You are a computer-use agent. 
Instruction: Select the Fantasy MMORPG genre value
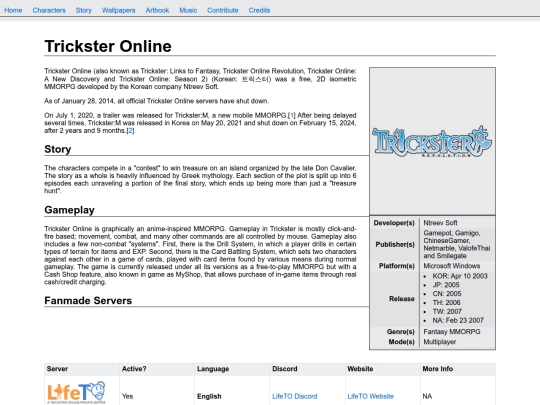tap(451, 332)
